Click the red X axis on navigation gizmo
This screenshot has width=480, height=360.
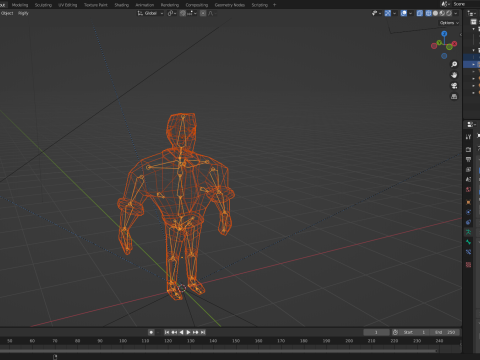click(454, 44)
